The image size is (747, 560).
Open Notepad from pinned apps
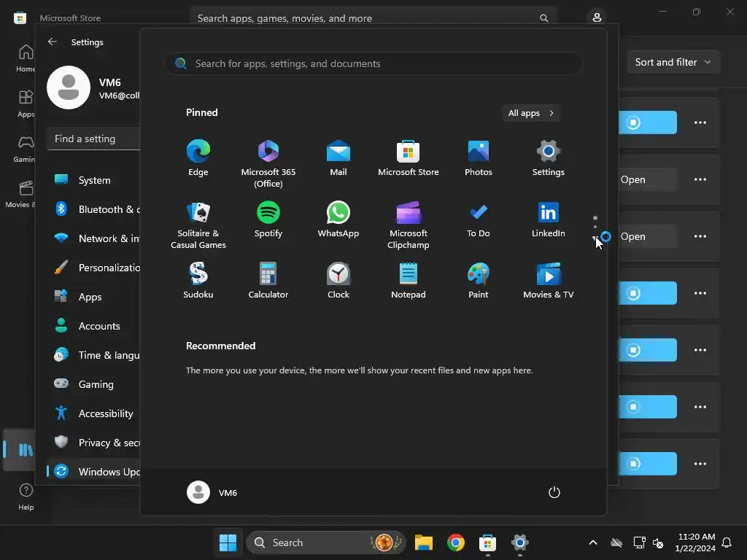[409, 281]
